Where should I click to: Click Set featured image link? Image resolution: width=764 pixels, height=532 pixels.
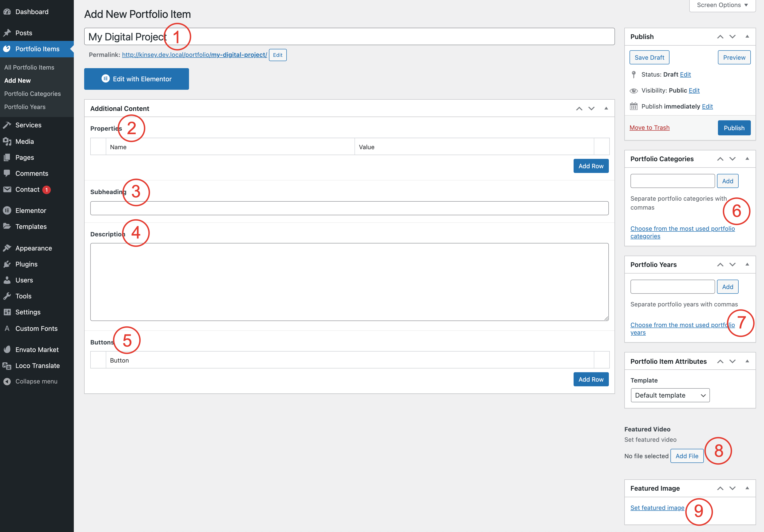[x=657, y=508]
